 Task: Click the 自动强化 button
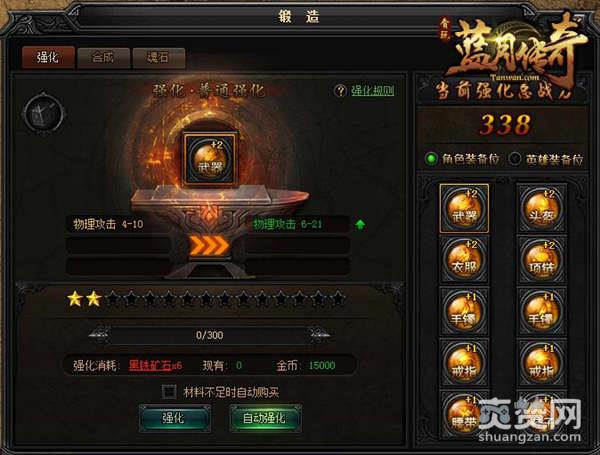click(x=265, y=418)
